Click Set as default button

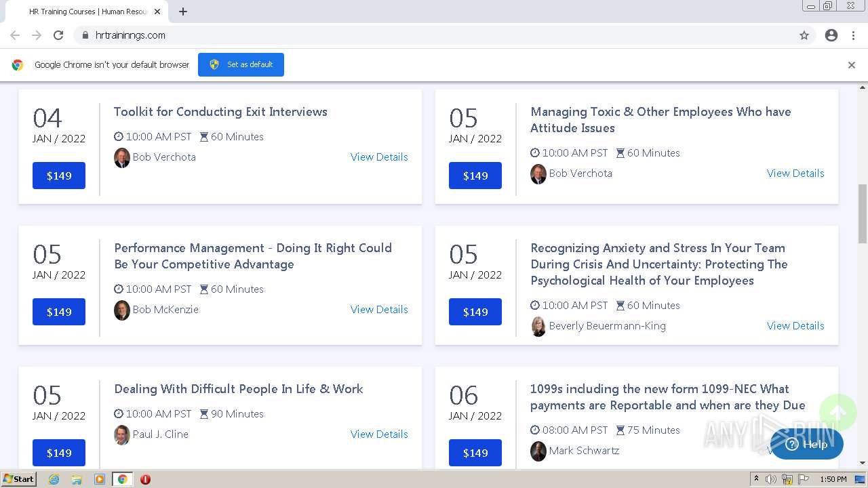pyautogui.click(x=241, y=64)
